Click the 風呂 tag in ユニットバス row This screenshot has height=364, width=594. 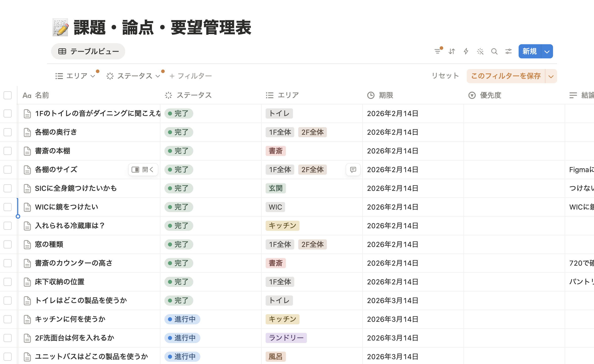tap(276, 357)
